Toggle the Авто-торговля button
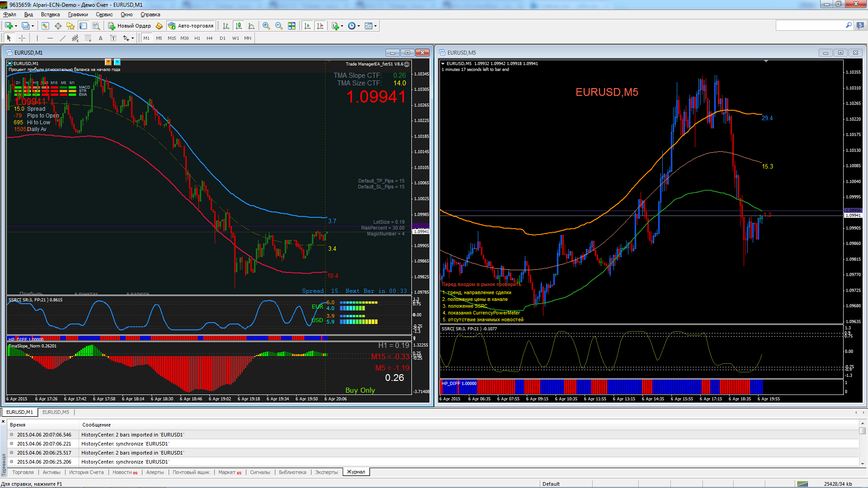This screenshot has height=488, width=868. tap(191, 26)
